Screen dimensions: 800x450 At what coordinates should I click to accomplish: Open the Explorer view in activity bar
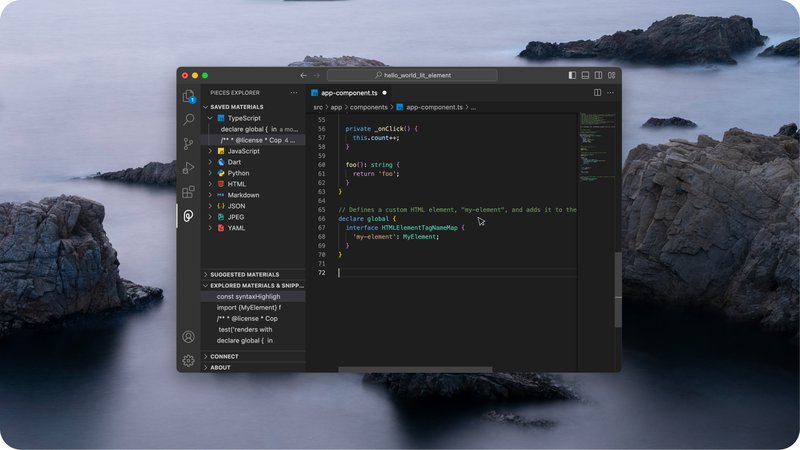click(189, 96)
